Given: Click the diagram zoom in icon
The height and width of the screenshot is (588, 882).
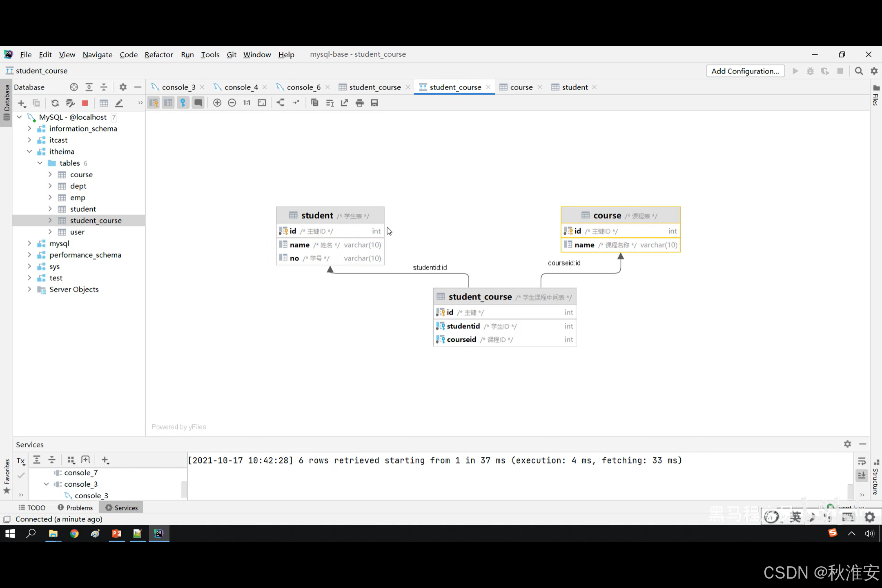Looking at the screenshot, I should (x=217, y=103).
